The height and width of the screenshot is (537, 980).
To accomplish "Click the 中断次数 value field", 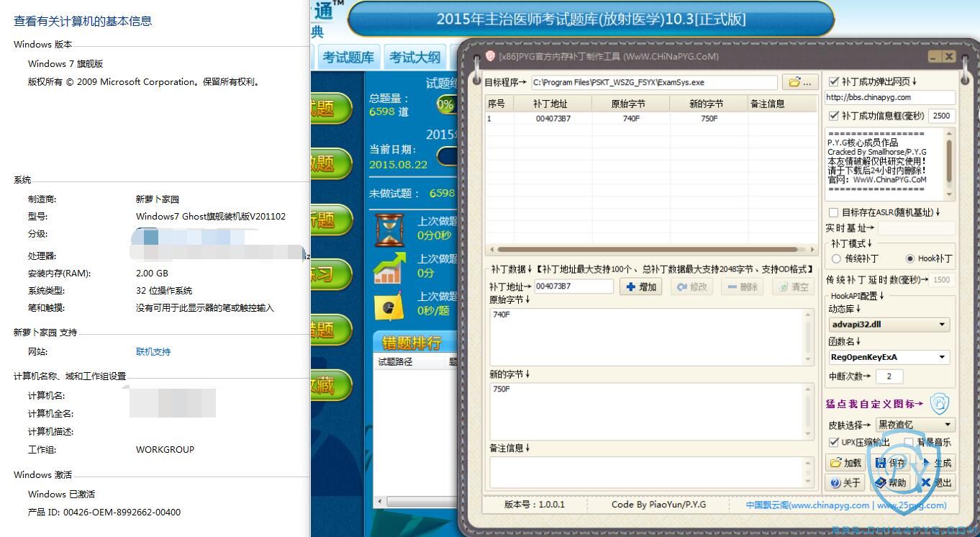I will click(x=889, y=376).
